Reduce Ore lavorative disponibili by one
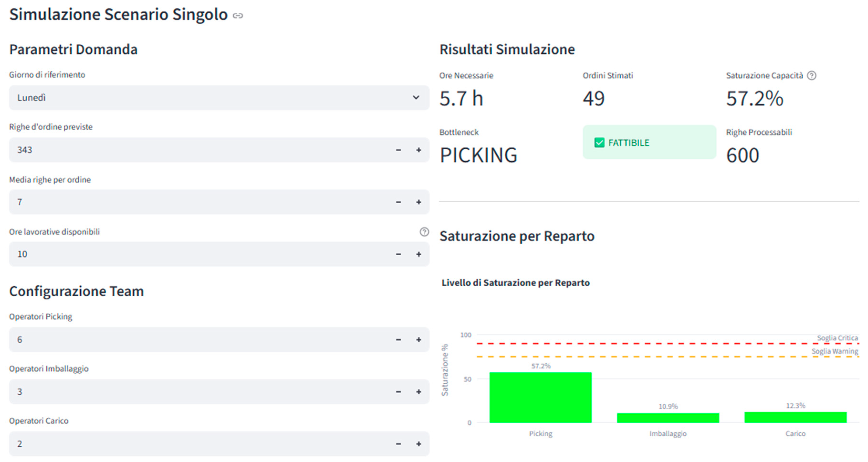The width and height of the screenshot is (868, 462). pos(398,254)
